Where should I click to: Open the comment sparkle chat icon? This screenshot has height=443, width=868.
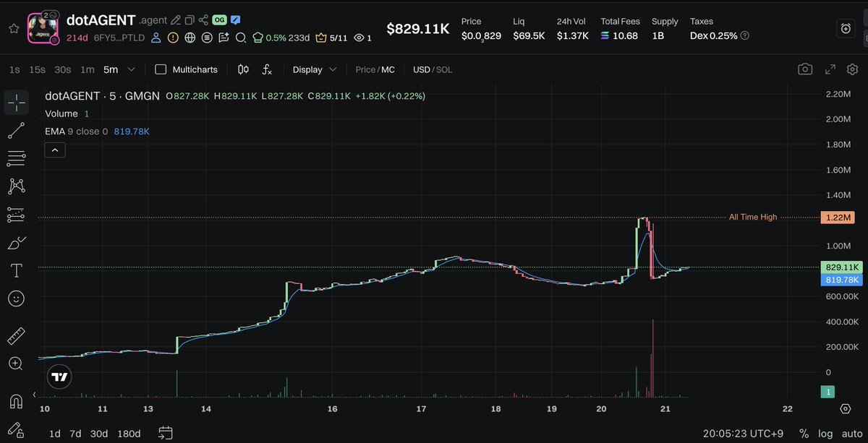point(224,37)
